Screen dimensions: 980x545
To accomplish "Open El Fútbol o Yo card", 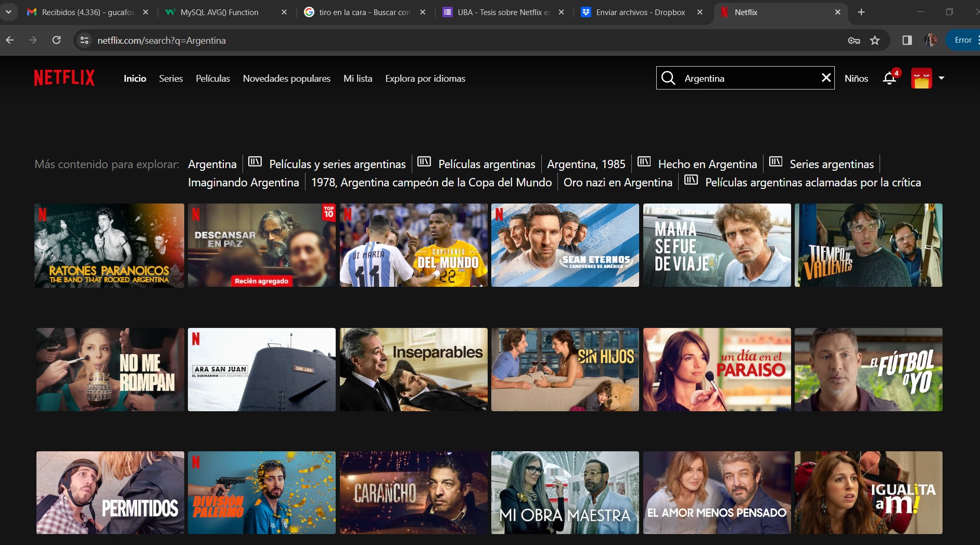I will 869,370.
